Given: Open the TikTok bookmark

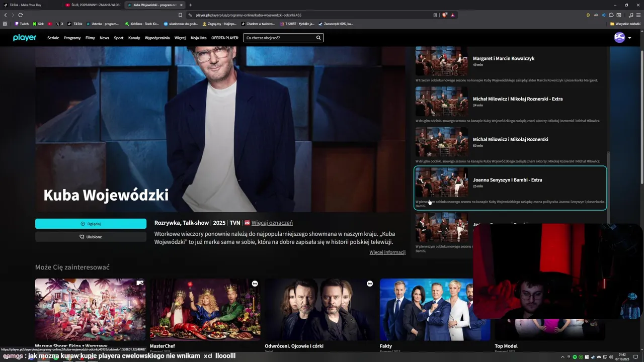Looking at the screenshot, I should pos(75,24).
